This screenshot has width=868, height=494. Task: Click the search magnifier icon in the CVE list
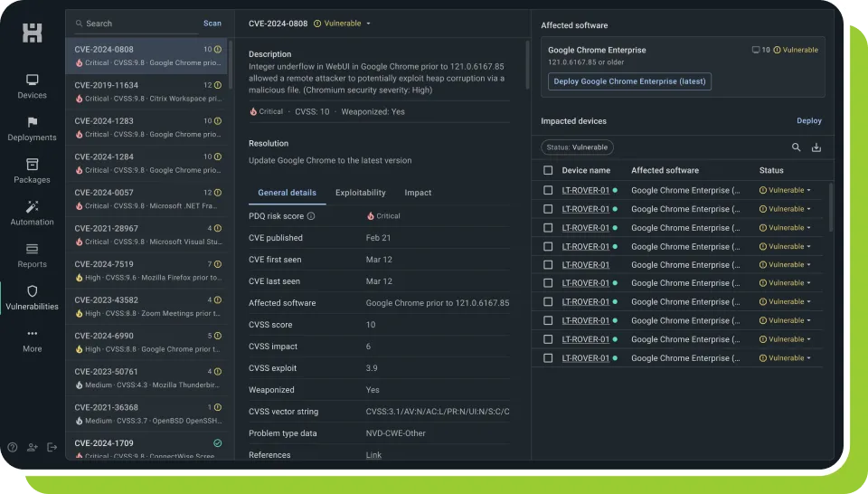[80, 24]
